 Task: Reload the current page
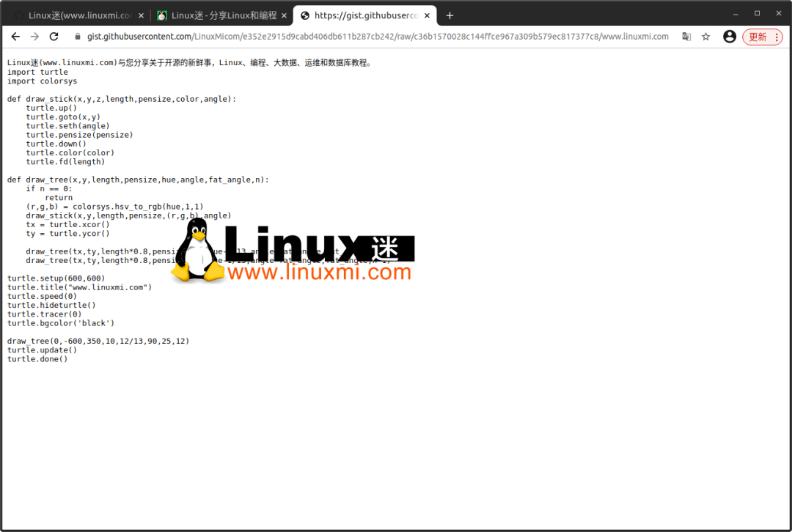click(54, 36)
